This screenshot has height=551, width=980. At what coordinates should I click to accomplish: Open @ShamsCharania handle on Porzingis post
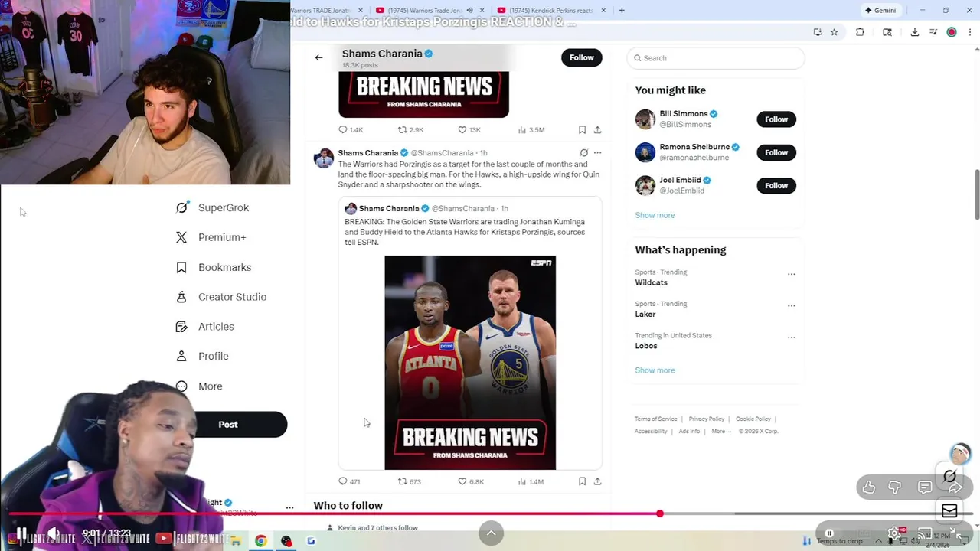[443, 153]
